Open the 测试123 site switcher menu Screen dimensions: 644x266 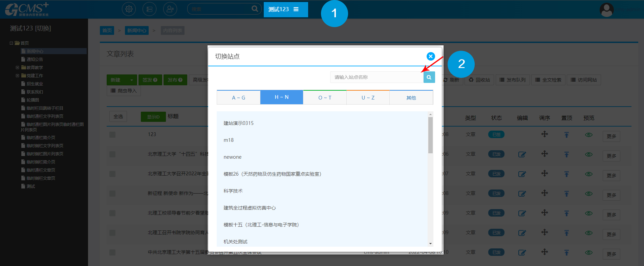click(x=285, y=9)
